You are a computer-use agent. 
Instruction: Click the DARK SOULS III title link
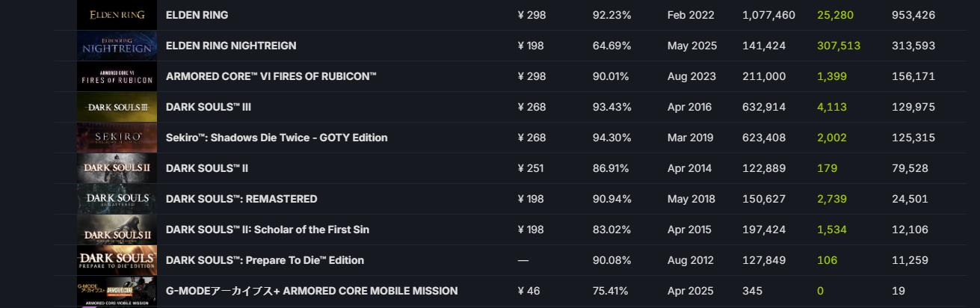[x=209, y=107]
